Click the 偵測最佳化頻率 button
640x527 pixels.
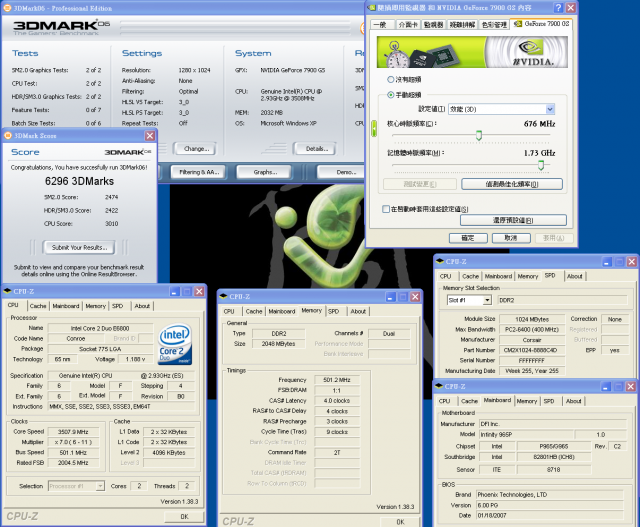pos(512,184)
